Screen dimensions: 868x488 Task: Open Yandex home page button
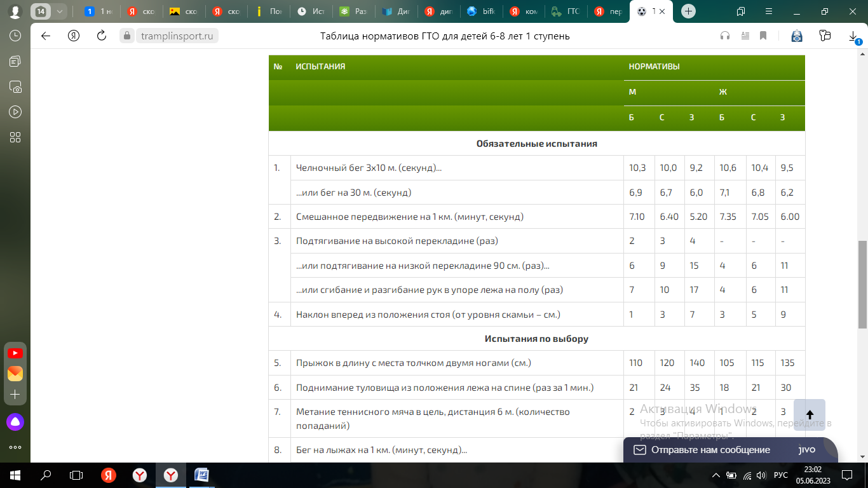(x=74, y=36)
